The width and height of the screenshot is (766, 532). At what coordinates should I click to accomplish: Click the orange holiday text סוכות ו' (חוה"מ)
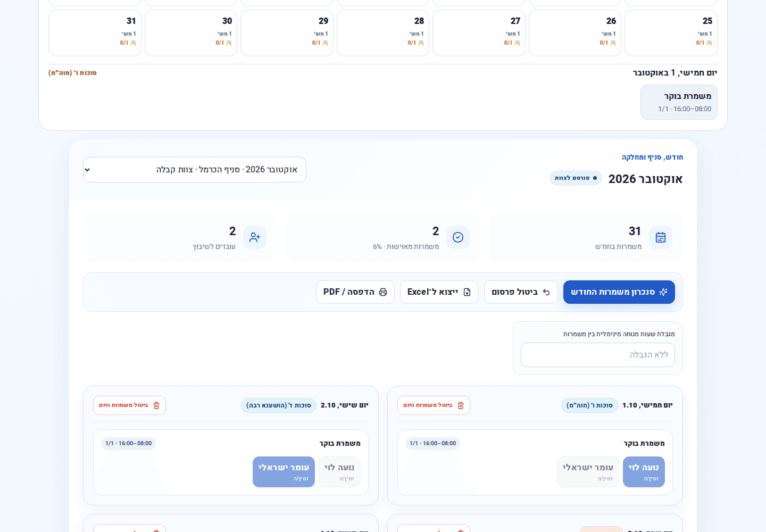72,73
